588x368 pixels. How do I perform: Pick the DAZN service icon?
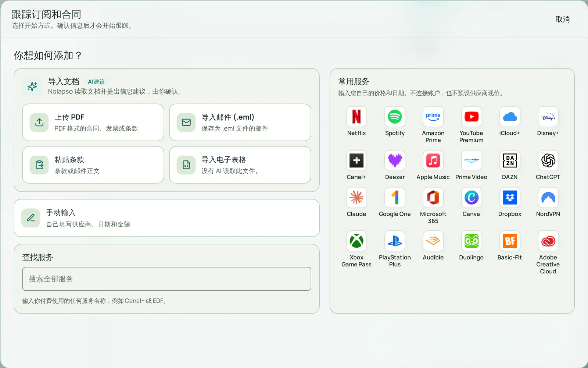pos(510,160)
